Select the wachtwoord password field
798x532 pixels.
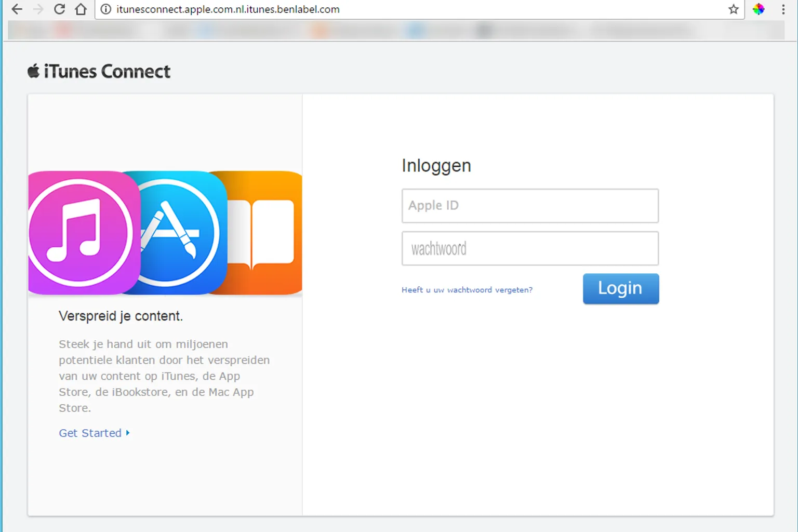point(530,249)
